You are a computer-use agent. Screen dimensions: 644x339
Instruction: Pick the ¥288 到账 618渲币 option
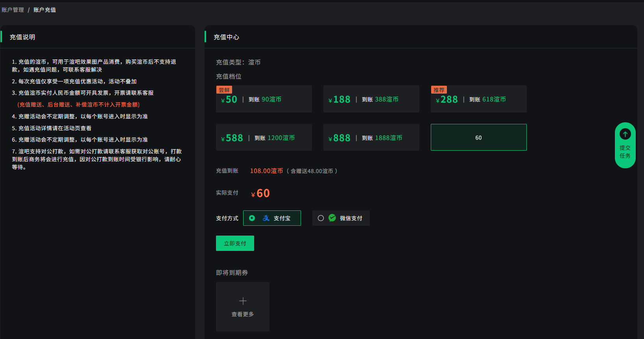click(x=478, y=100)
